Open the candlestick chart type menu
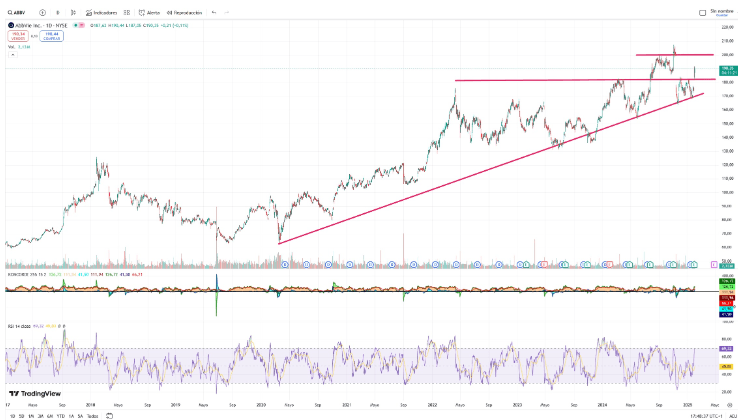 74,12
